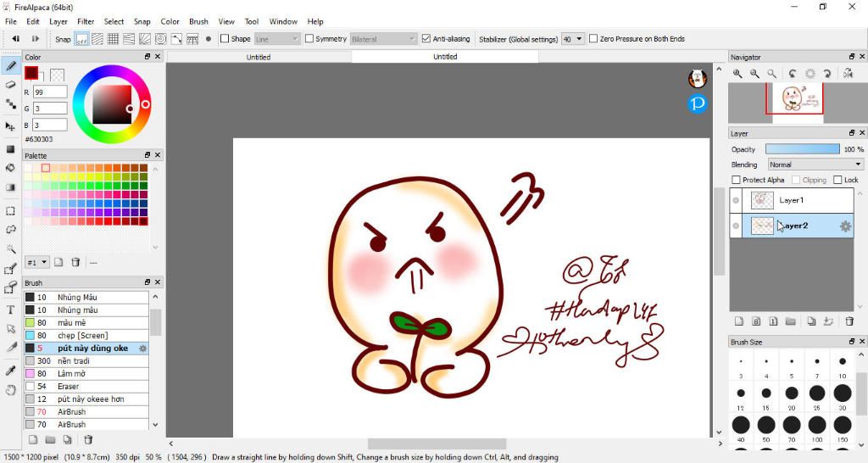Enable Zero Pressure on Both Ends
Screen dimensions: 868x463
click(593, 39)
